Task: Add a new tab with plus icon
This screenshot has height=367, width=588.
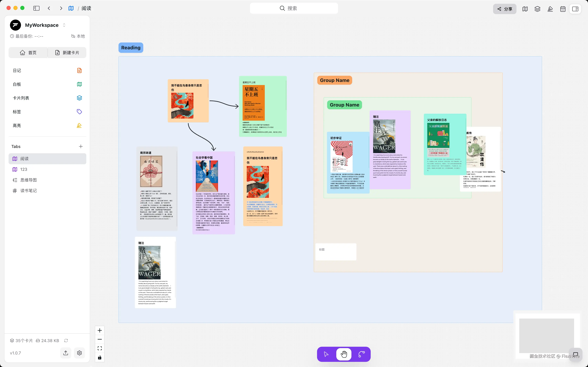Action: click(x=81, y=146)
